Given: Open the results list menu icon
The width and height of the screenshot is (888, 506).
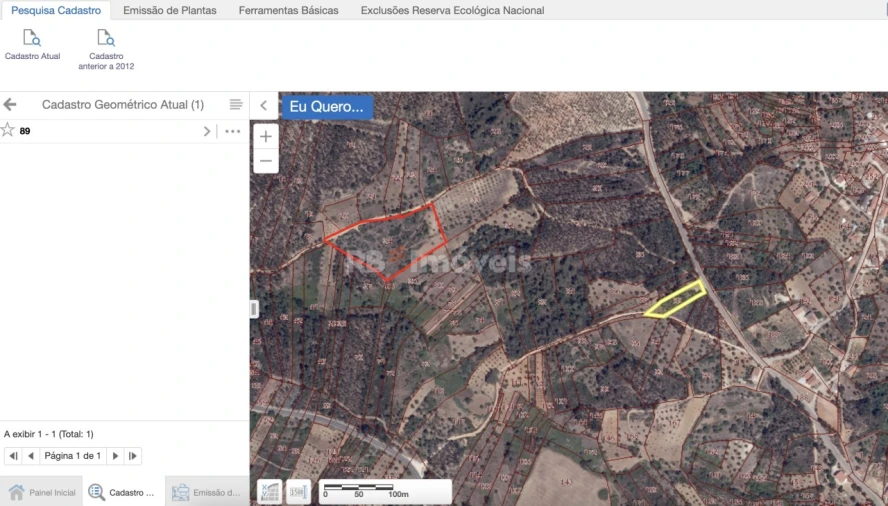Looking at the screenshot, I should click(236, 105).
